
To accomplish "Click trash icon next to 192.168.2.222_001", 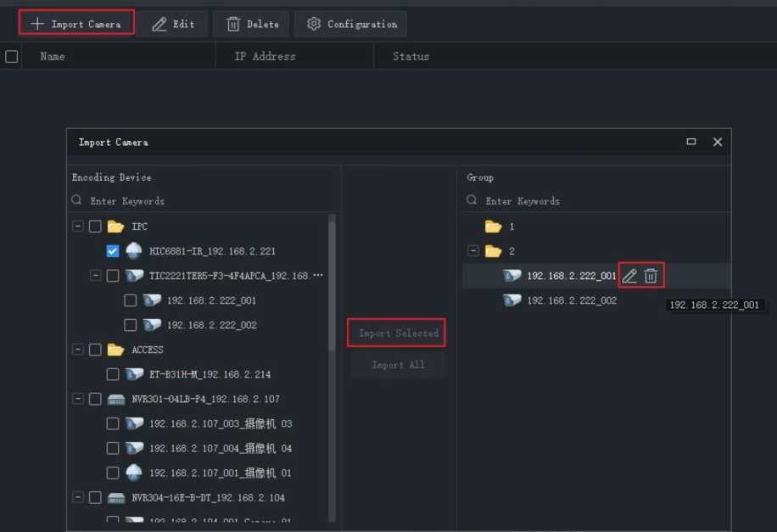I will pos(651,276).
